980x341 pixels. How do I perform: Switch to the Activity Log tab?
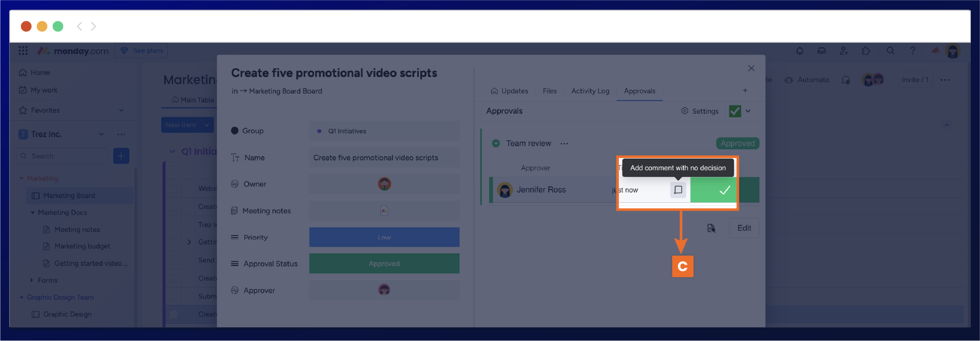590,91
